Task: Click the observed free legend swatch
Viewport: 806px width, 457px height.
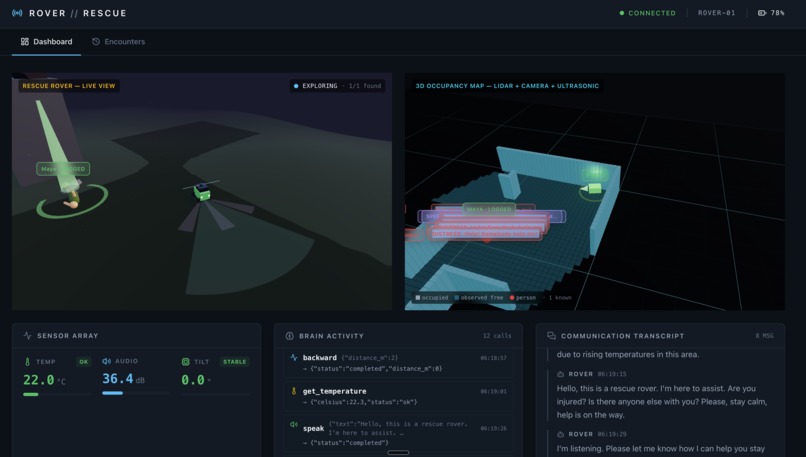Action: pos(456,298)
